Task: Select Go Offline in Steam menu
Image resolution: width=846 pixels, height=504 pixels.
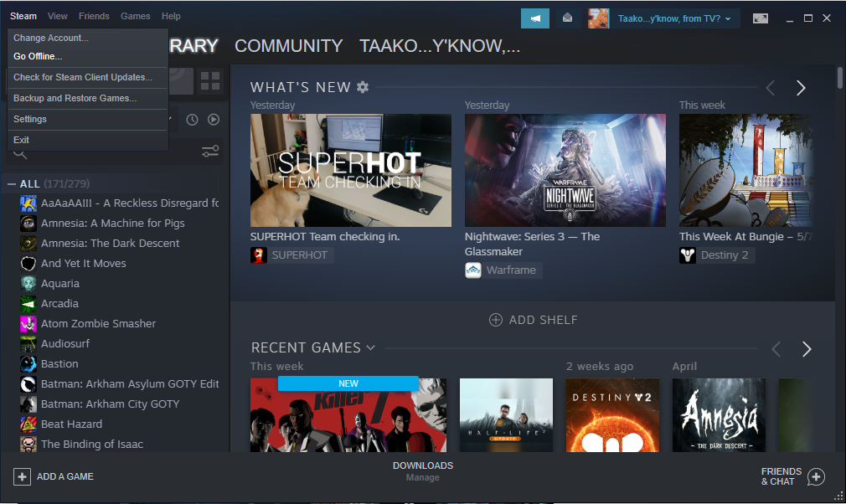Action: tap(87, 56)
